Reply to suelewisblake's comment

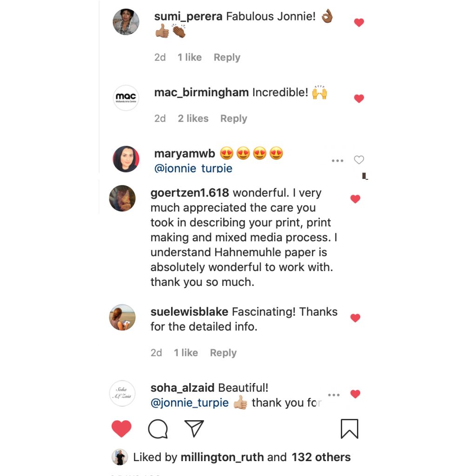(223, 353)
